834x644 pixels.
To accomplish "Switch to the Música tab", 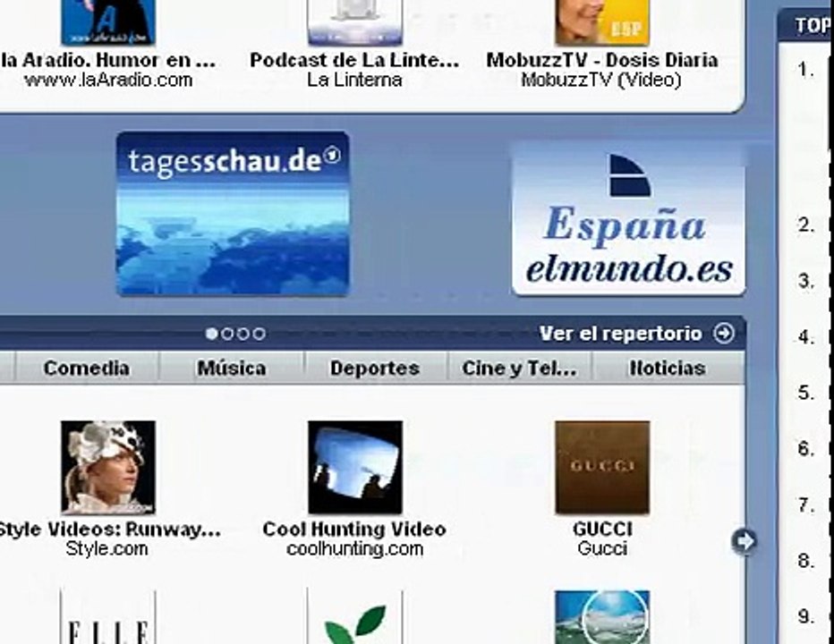I will (232, 368).
